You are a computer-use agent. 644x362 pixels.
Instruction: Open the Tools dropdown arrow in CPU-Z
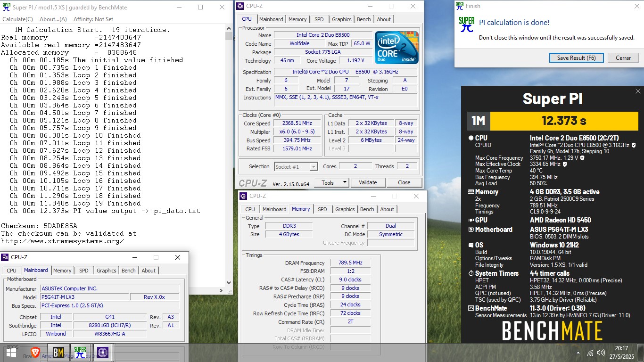[345, 182]
